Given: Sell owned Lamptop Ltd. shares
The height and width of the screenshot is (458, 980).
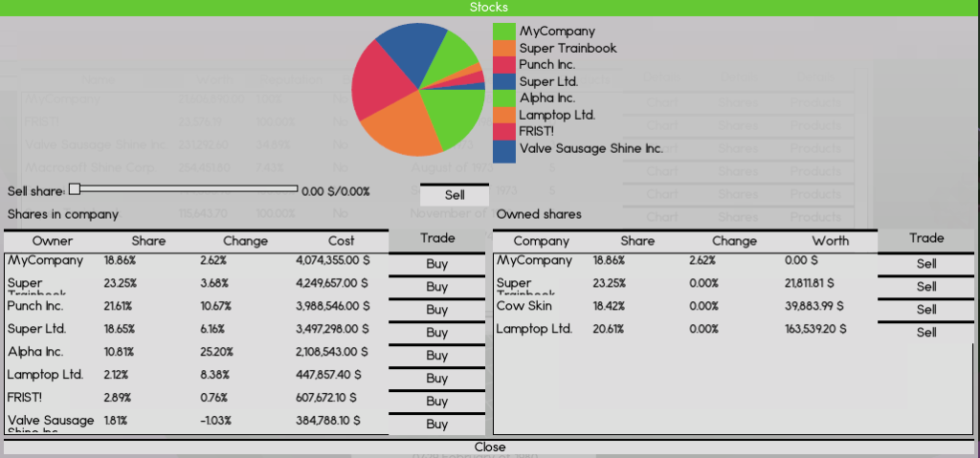Looking at the screenshot, I should pos(926,333).
